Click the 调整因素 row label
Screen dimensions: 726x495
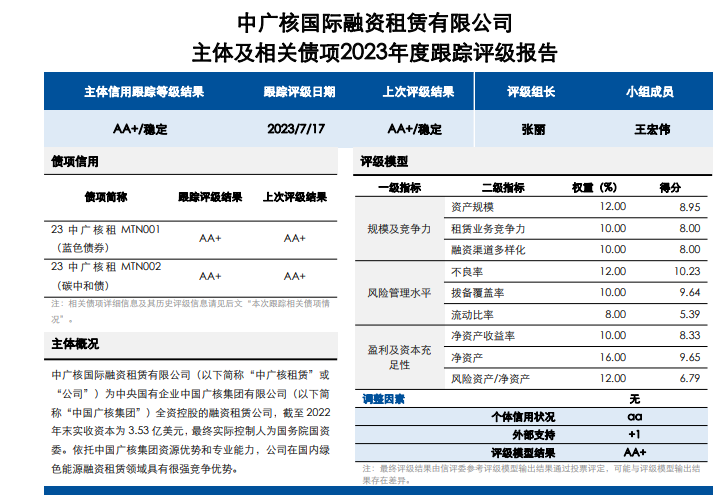(x=383, y=399)
